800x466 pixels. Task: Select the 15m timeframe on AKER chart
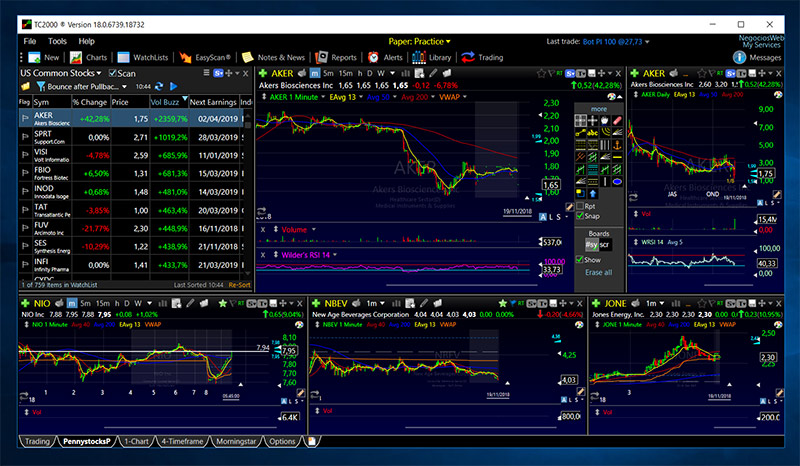tap(345, 73)
